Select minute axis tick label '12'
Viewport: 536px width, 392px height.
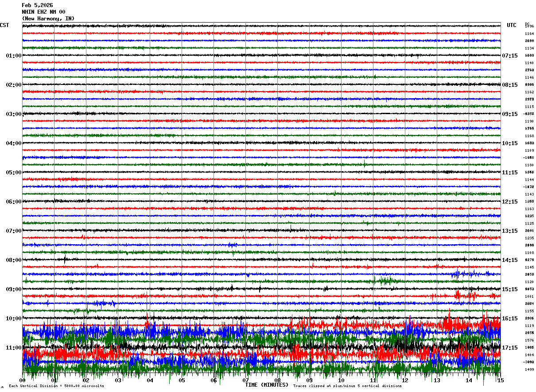405,380
